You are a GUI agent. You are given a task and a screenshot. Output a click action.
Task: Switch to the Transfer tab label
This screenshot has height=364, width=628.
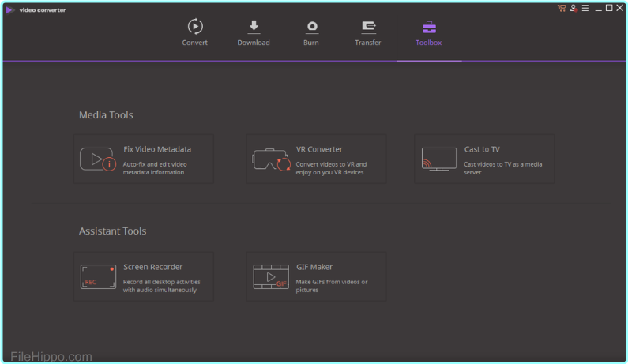(367, 43)
